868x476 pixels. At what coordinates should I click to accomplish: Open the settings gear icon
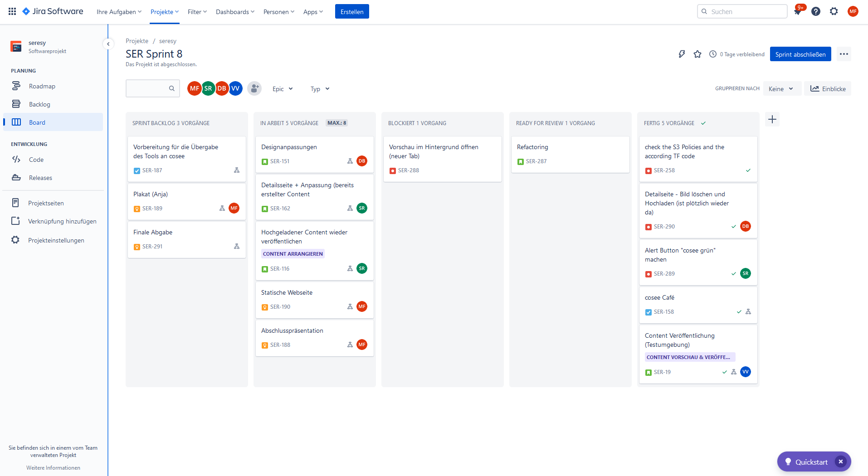pos(834,12)
